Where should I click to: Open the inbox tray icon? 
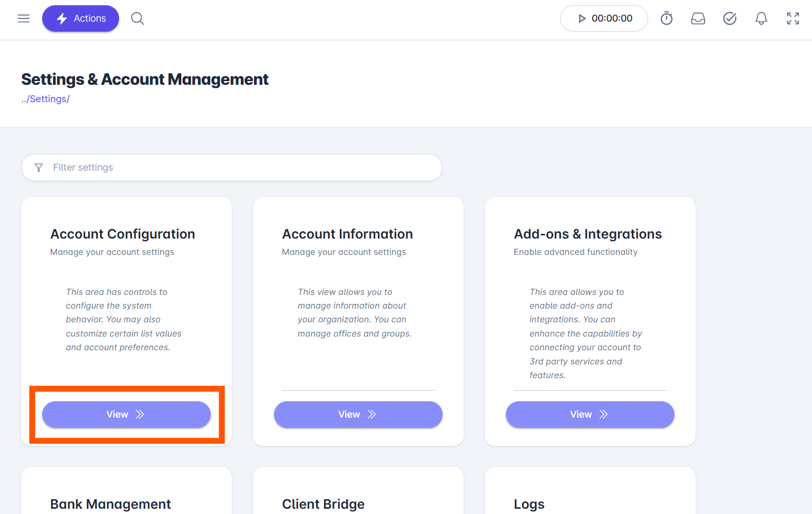pyautogui.click(x=698, y=18)
